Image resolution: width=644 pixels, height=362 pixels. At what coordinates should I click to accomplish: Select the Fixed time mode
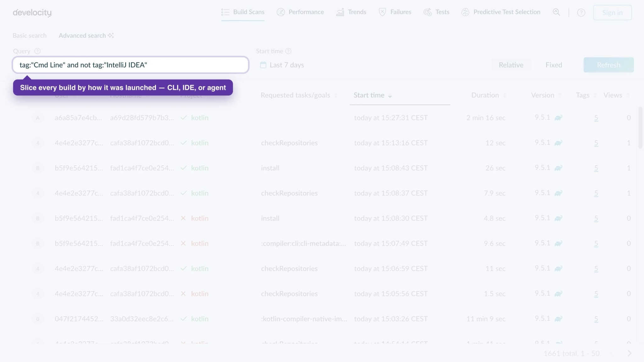(553, 65)
